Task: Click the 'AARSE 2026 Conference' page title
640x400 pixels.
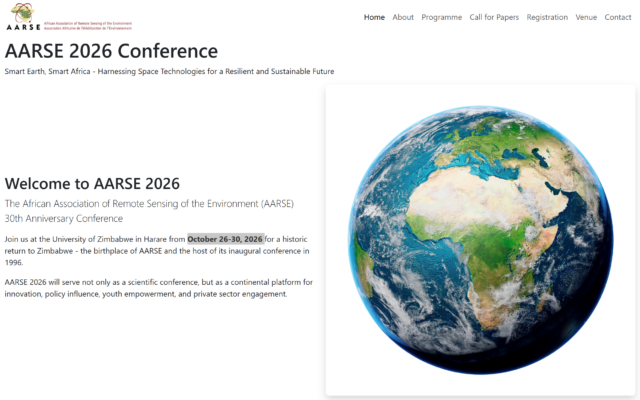Action: pyautogui.click(x=111, y=51)
